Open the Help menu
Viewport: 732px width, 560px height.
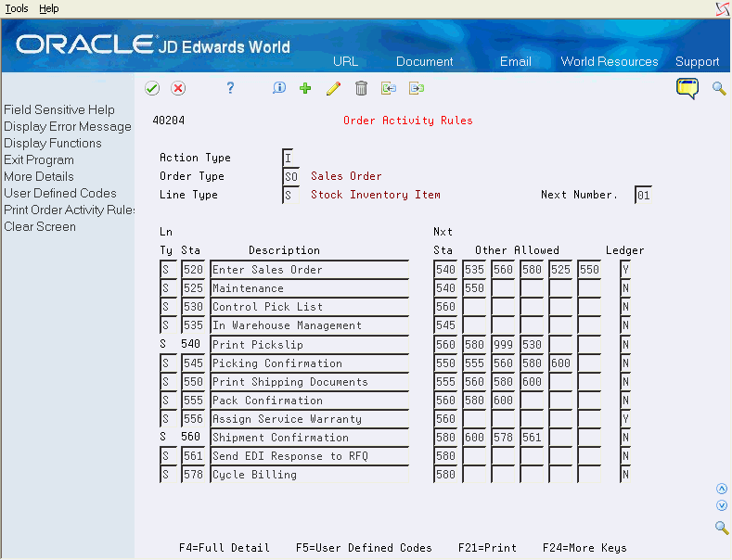49,8
